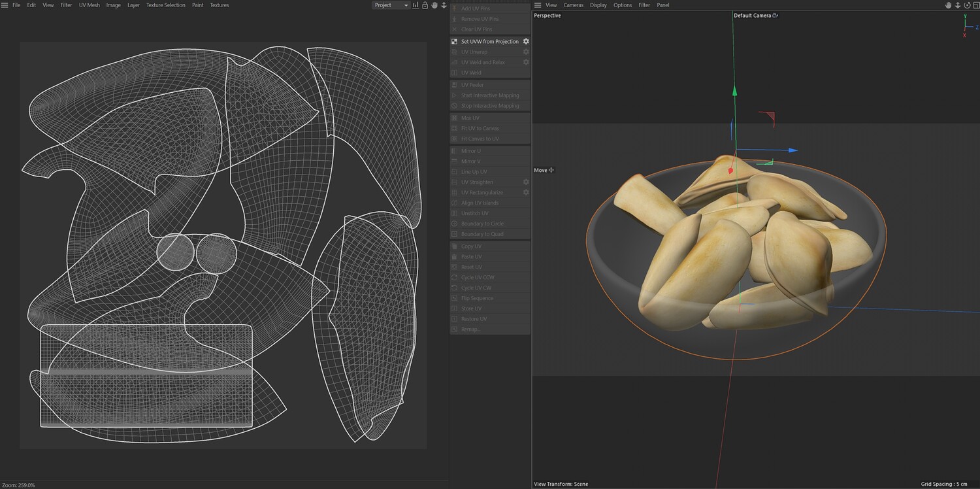
Task: Click the Reset UV command
Action: coord(490,267)
